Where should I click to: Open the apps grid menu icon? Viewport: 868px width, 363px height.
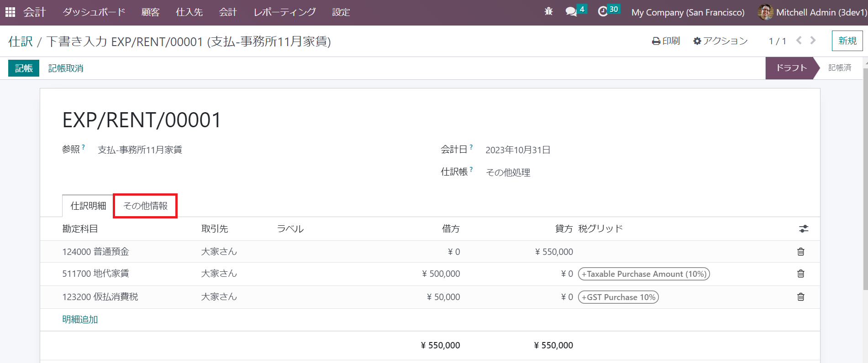click(10, 12)
